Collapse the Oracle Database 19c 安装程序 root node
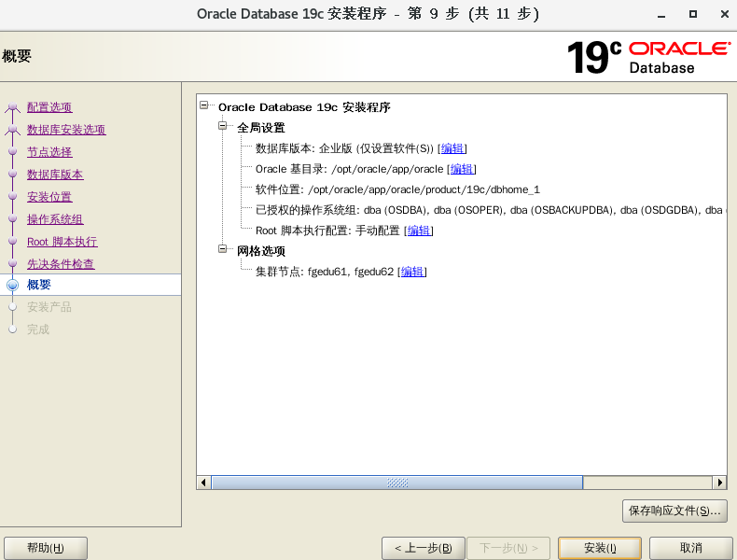The image size is (737, 560). click(204, 105)
